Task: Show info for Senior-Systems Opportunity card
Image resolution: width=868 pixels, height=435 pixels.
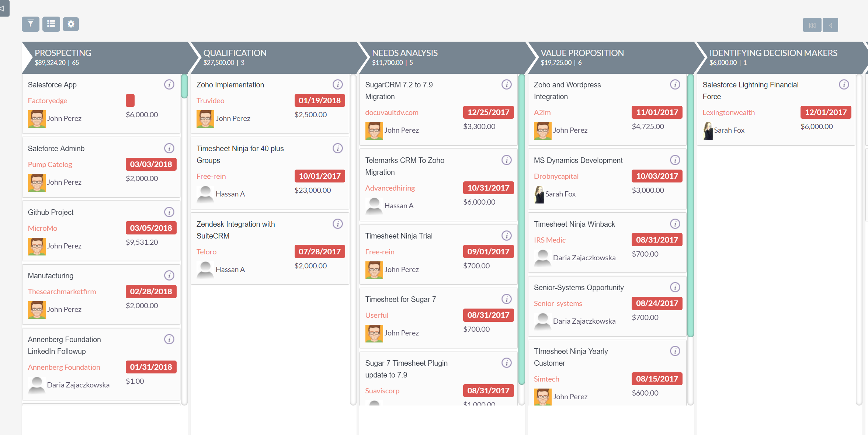Action: 675,287
